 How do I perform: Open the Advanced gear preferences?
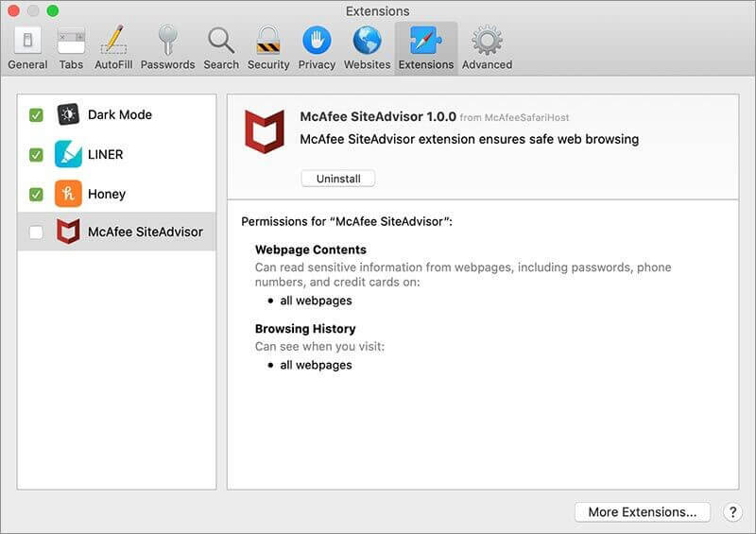click(x=487, y=48)
